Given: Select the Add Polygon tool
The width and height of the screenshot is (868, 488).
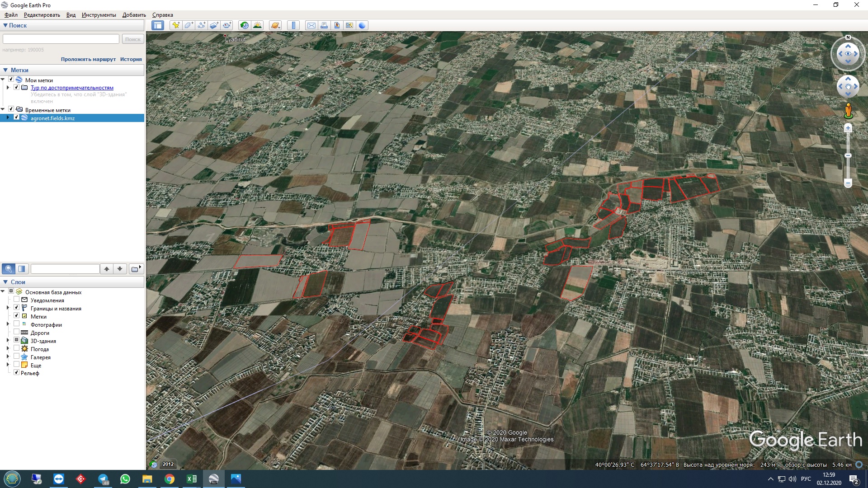Looking at the screenshot, I should (x=189, y=25).
